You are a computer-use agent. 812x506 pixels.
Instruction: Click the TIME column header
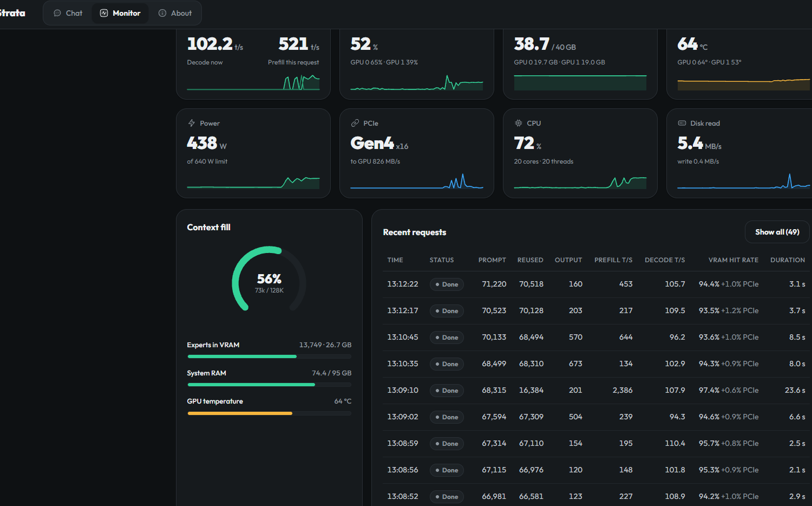coord(395,260)
